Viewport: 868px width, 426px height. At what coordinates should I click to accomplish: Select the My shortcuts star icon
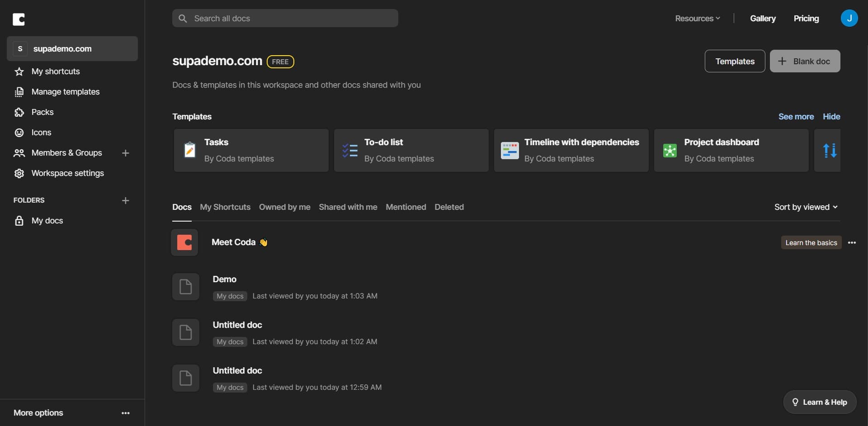tap(19, 71)
